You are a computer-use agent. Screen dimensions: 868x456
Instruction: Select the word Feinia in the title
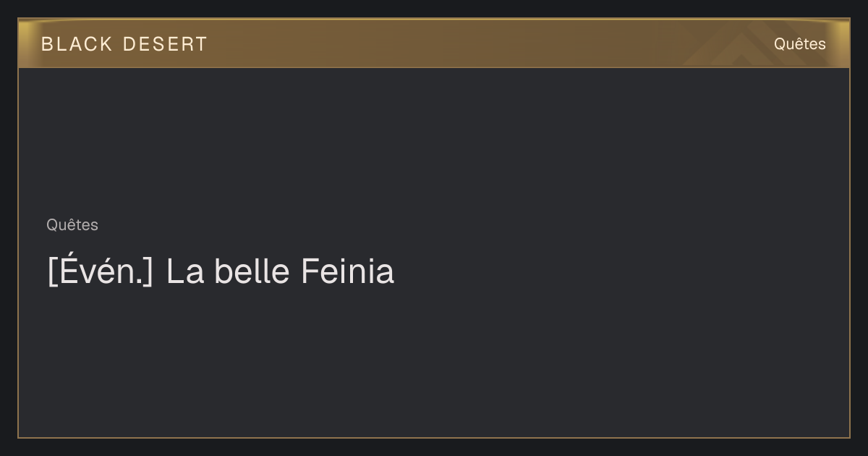pos(347,272)
